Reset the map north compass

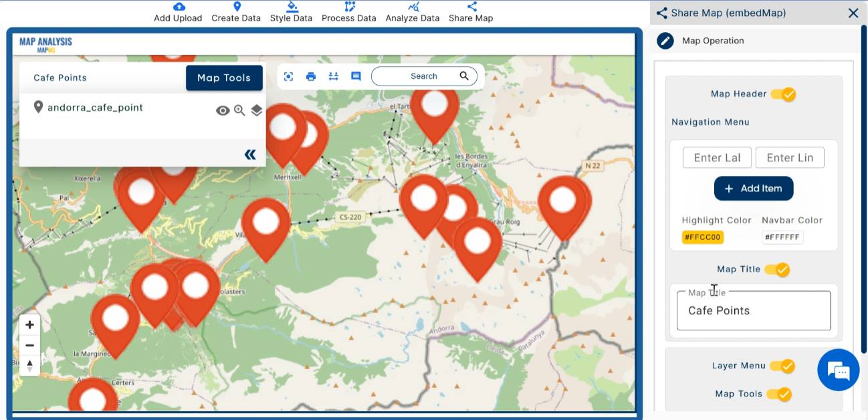point(29,365)
